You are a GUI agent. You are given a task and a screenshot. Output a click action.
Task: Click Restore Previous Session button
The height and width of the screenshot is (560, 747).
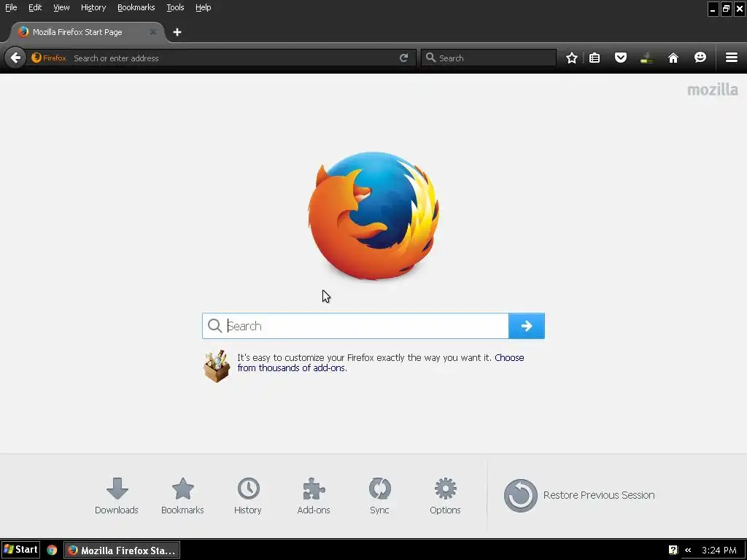(x=579, y=495)
